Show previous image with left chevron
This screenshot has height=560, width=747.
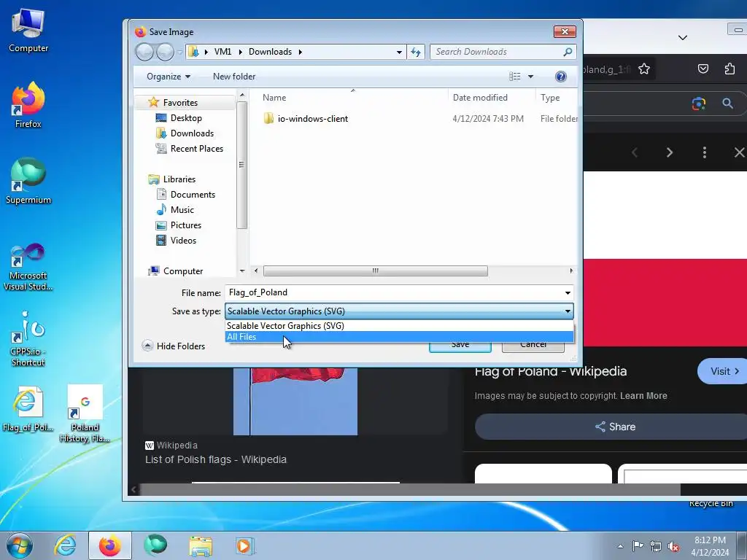coord(635,152)
